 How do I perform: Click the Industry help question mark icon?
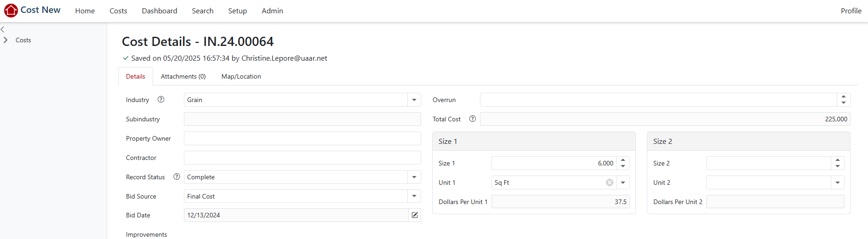(x=161, y=99)
